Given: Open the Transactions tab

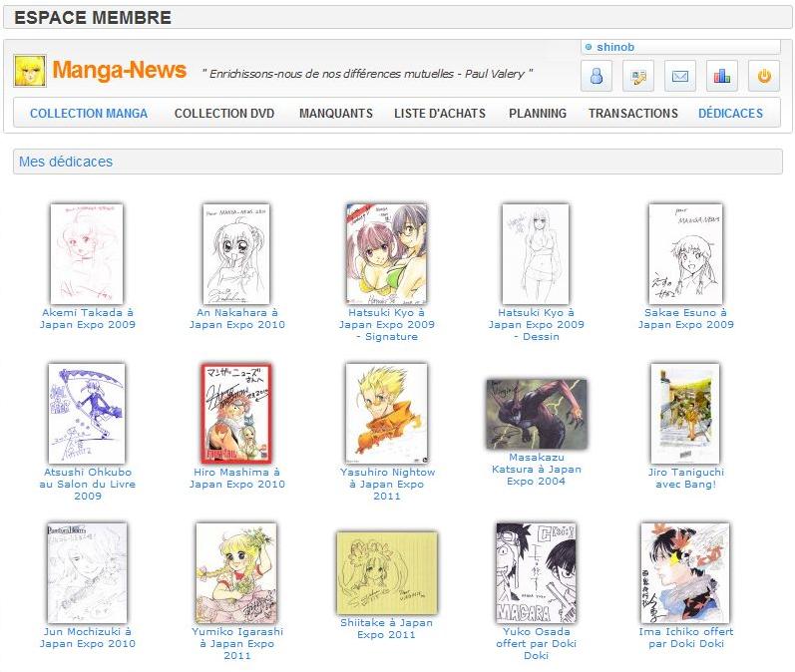Looking at the screenshot, I should click(632, 113).
